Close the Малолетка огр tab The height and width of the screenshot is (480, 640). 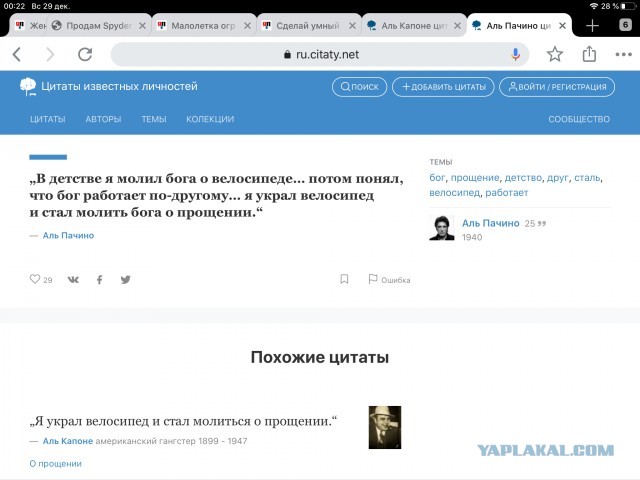pos(247,26)
